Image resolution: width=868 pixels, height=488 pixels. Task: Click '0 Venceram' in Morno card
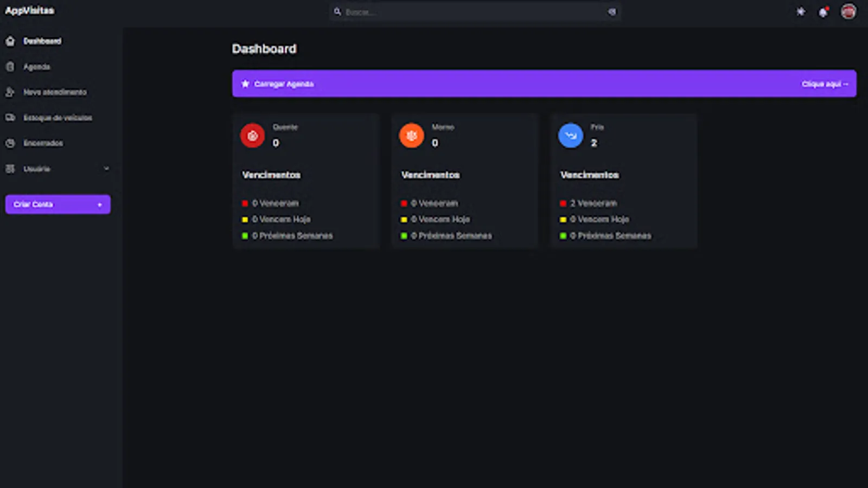(435, 203)
